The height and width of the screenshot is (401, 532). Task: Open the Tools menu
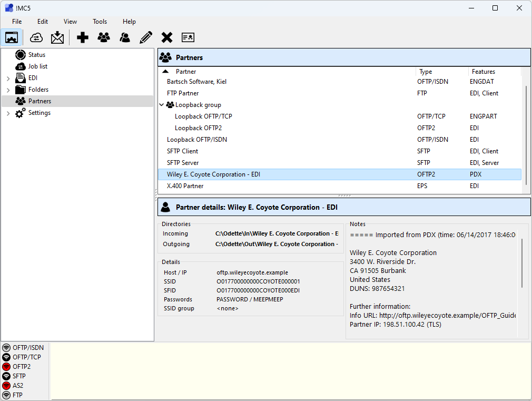[x=100, y=22]
